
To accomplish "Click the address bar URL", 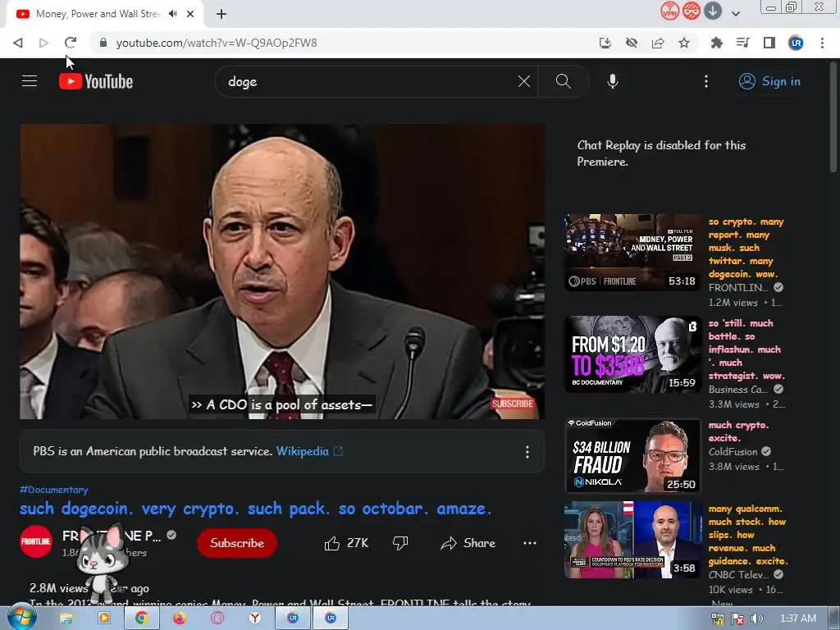I will 217,43.
